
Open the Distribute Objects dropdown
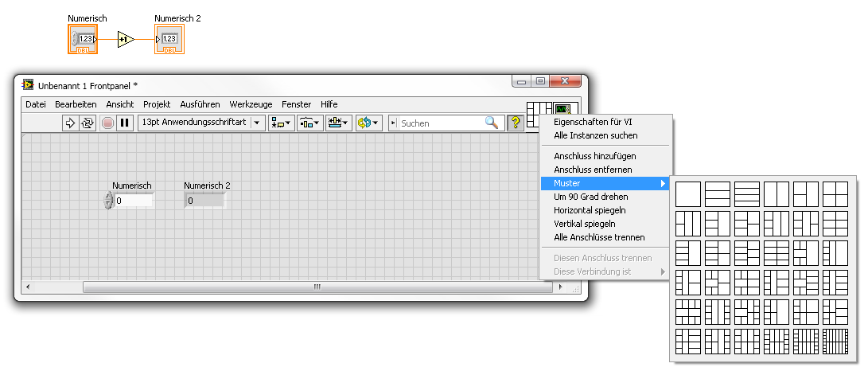pyautogui.click(x=310, y=123)
